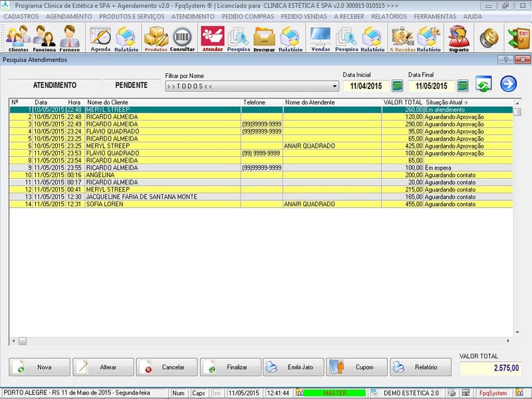532x399 pixels.
Task: Click the PENDENTE filter button
Action: coord(131,85)
